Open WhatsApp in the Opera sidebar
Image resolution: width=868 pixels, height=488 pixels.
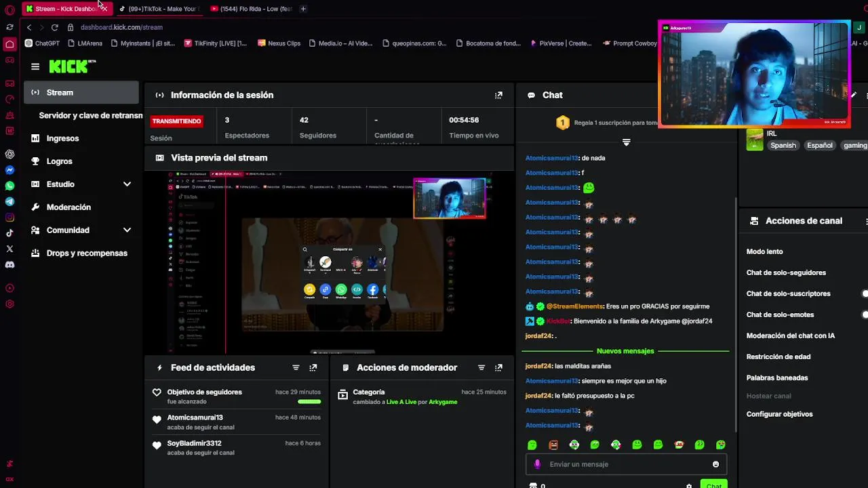[x=9, y=186]
